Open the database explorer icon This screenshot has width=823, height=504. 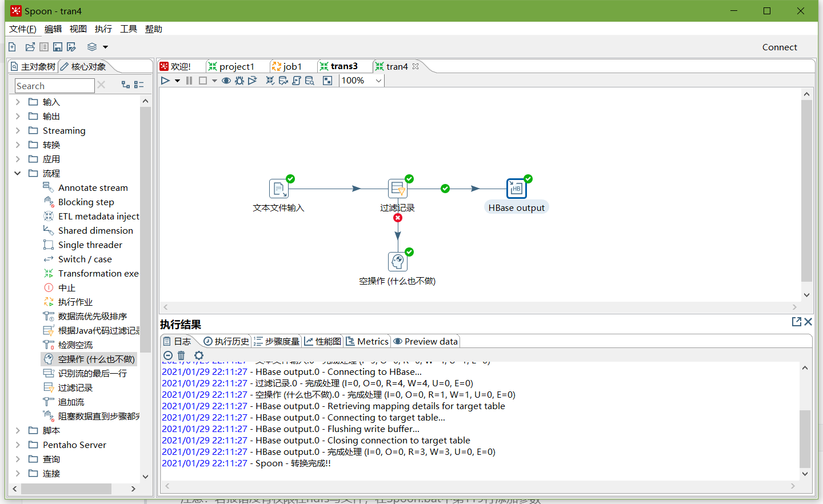click(x=309, y=80)
